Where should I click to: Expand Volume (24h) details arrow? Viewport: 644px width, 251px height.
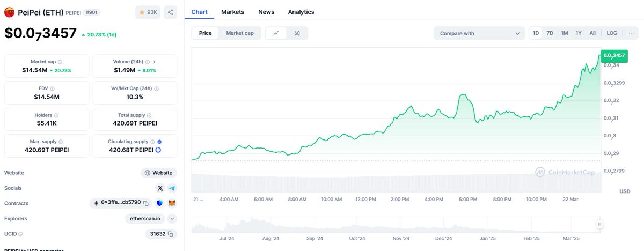[x=155, y=62]
